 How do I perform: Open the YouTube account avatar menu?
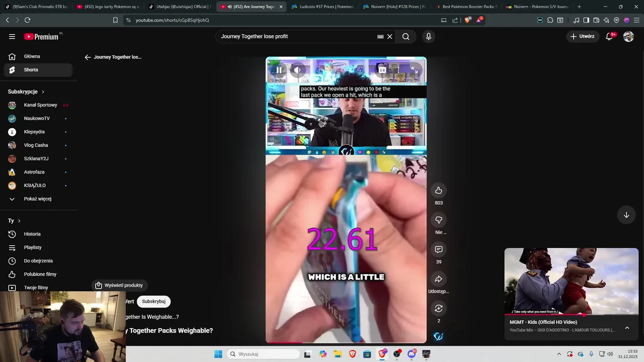pos(628,36)
